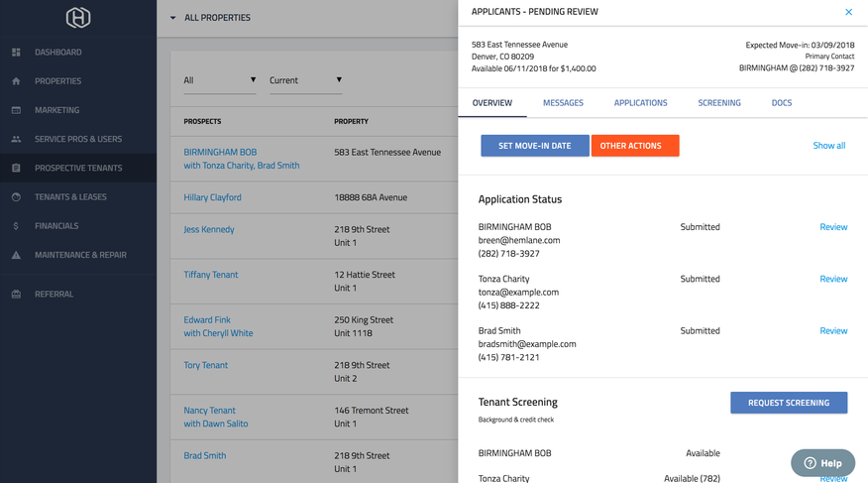
Task: Click the Marketing sidebar icon
Action: click(16, 110)
